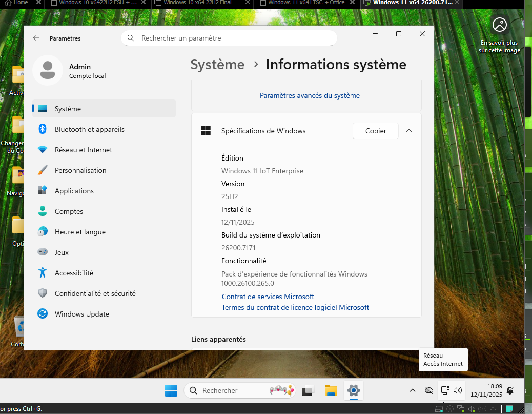532x414 pixels.
Task: Copy Windows specifications with Copier button
Action: [375, 131]
